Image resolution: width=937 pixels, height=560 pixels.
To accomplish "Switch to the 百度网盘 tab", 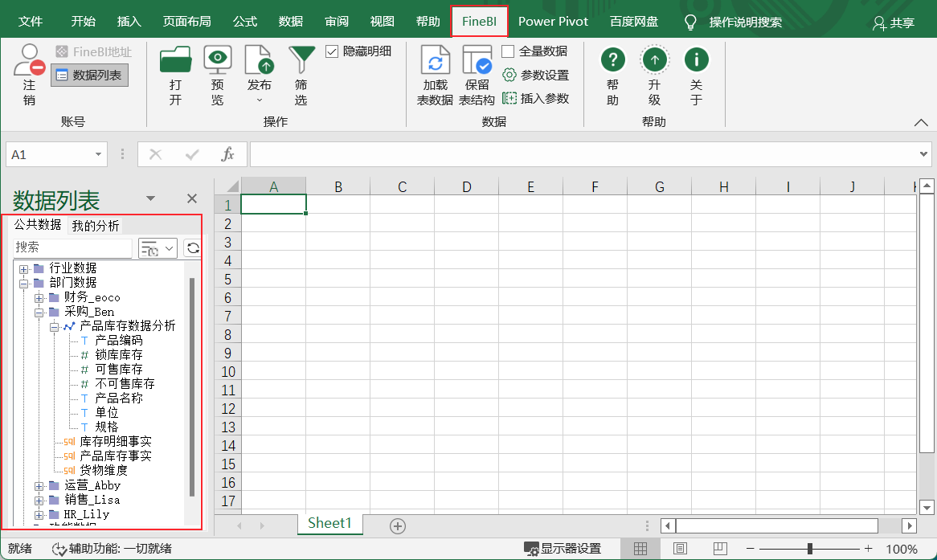I will [634, 22].
